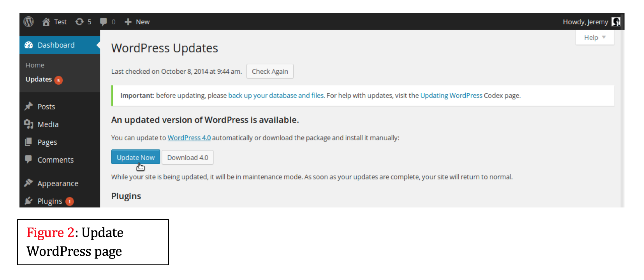Click the Download 4.0 button
The height and width of the screenshot is (280, 644).
(x=188, y=157)
